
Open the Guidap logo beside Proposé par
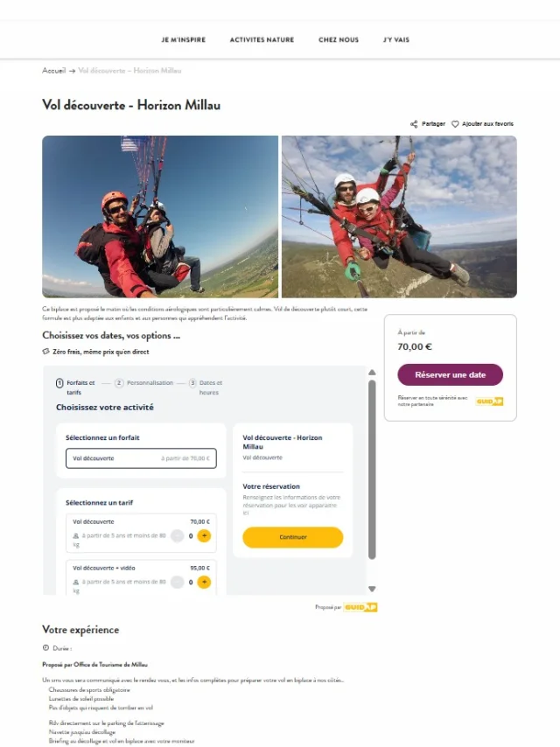pos(360,607)
